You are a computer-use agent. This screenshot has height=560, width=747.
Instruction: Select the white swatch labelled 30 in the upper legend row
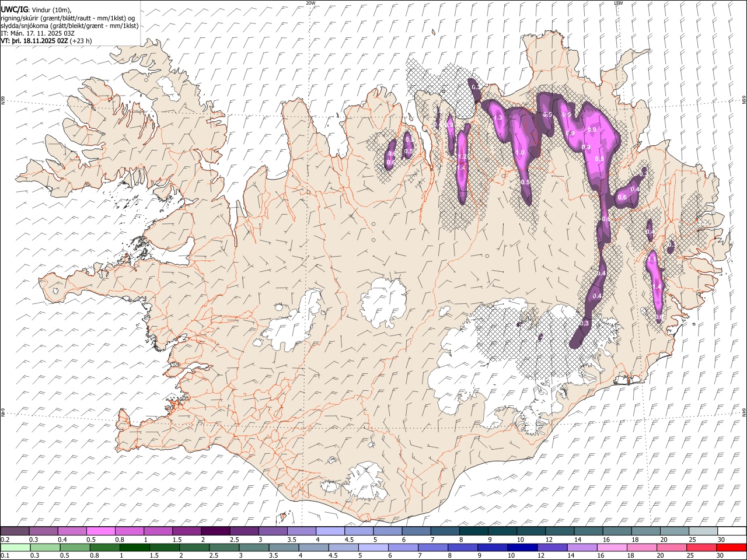(732, 531)
